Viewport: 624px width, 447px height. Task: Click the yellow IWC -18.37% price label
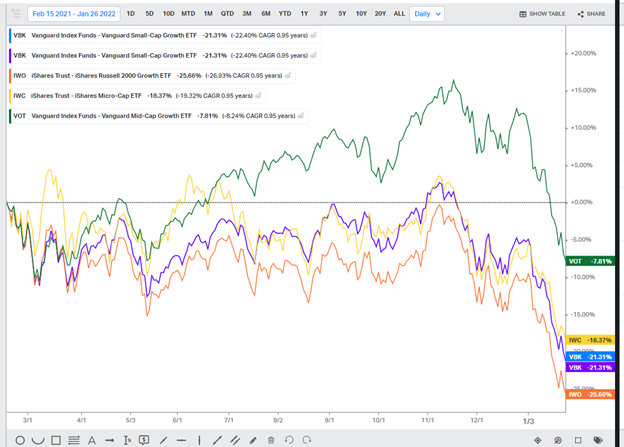pos(590,340)
